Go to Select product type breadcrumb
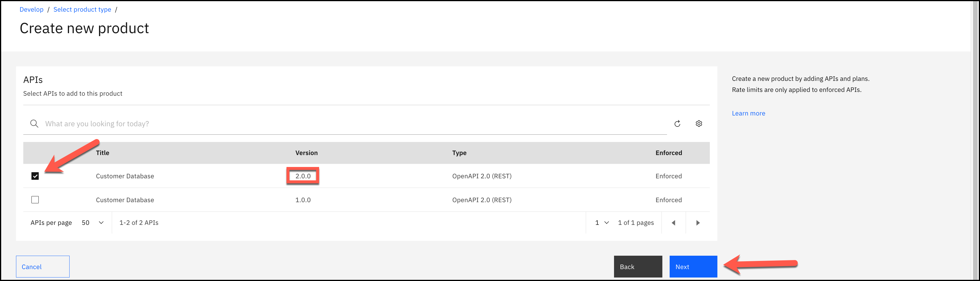Screen dimensions: 980x281 pos(82,10)
